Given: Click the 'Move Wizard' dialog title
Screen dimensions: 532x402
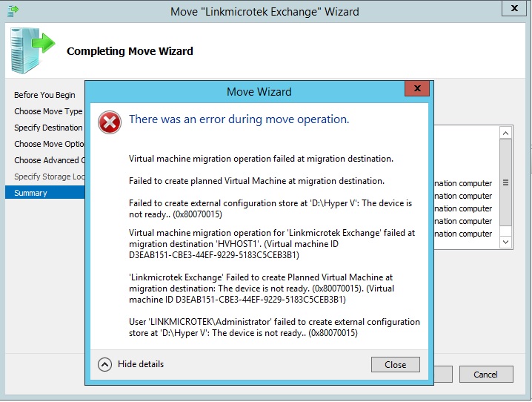Looking at the screenshot, I should point(259,92).
